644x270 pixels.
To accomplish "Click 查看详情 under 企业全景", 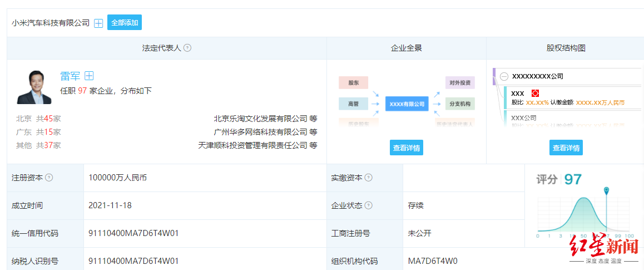I will click(407, 148).
